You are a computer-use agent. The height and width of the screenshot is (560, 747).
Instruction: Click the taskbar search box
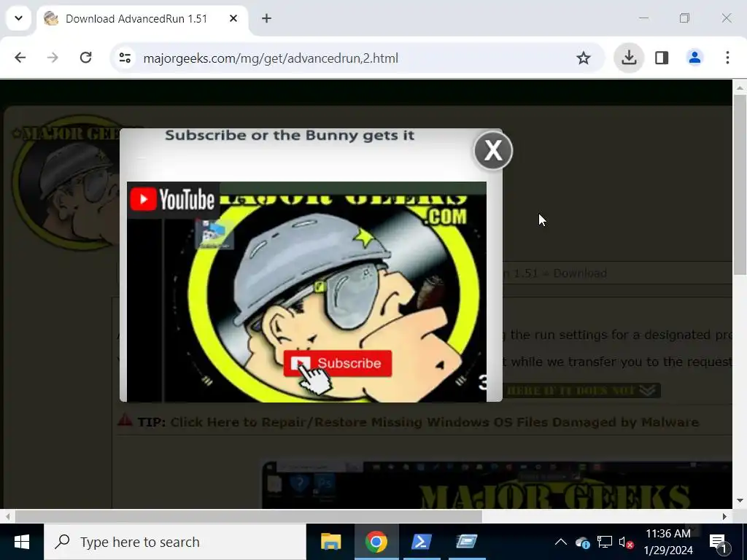pyautogui.click(x=175, y=542)
